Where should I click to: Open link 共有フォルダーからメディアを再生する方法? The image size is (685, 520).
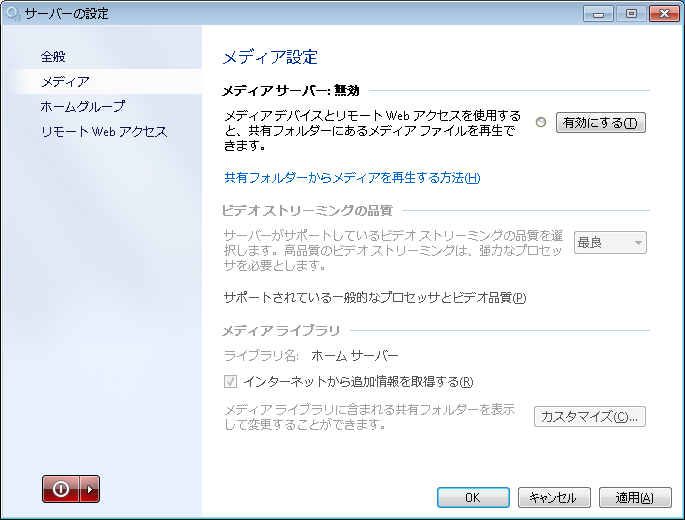pos(352,178)
